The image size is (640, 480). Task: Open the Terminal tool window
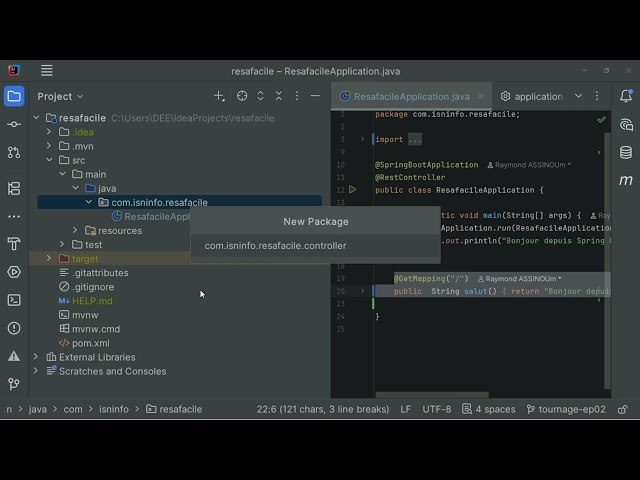tap(14, 300)
